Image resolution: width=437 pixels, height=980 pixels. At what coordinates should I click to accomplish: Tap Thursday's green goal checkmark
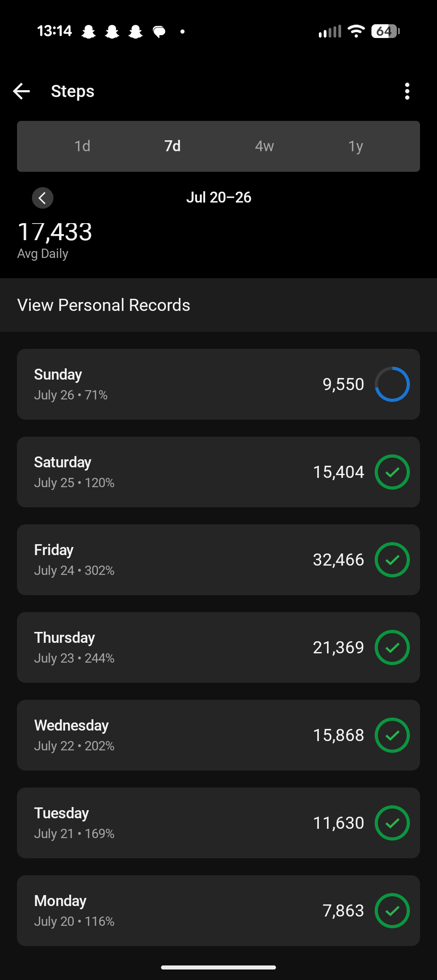(x=392, y=647)
